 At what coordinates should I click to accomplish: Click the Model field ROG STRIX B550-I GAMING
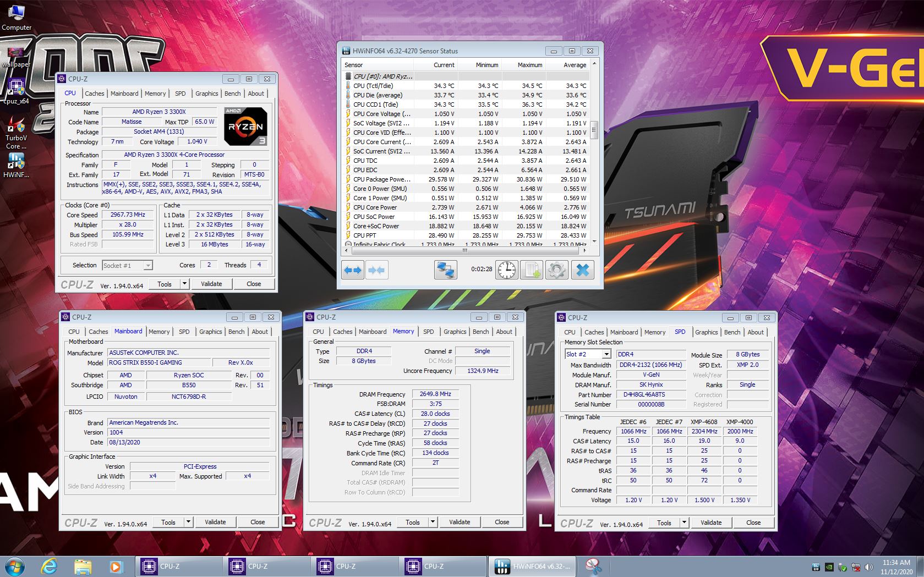pos(160,363)
